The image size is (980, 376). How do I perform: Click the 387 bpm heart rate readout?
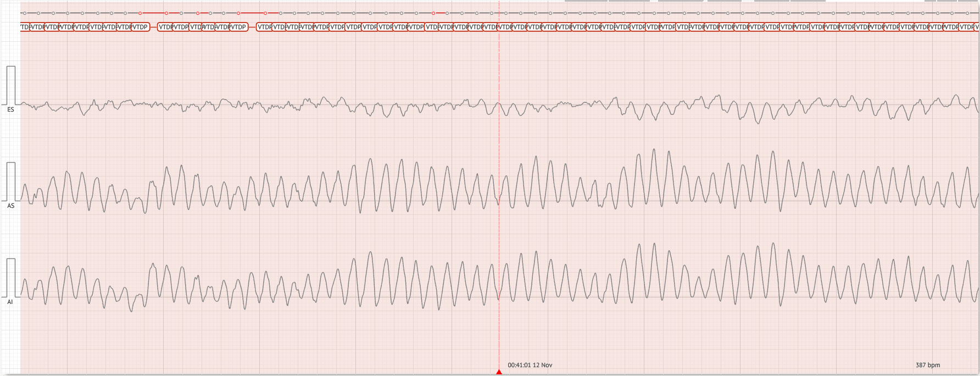[927, 365]
